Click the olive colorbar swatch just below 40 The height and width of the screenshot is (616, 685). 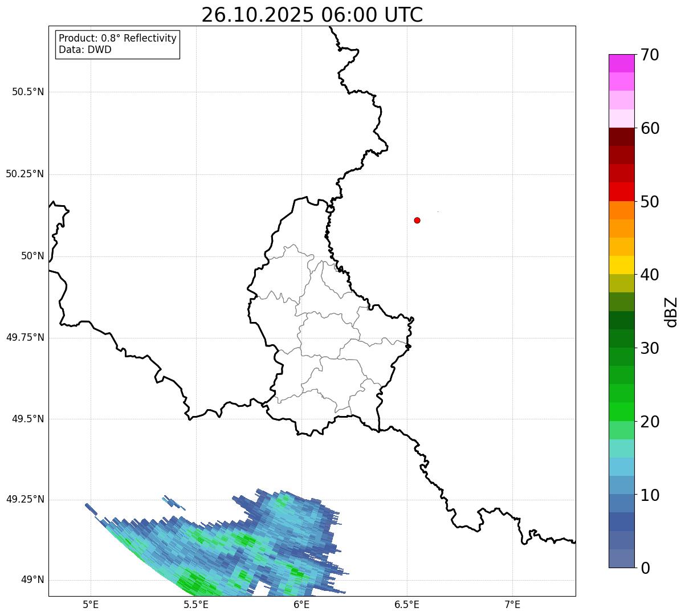(621, 283)
